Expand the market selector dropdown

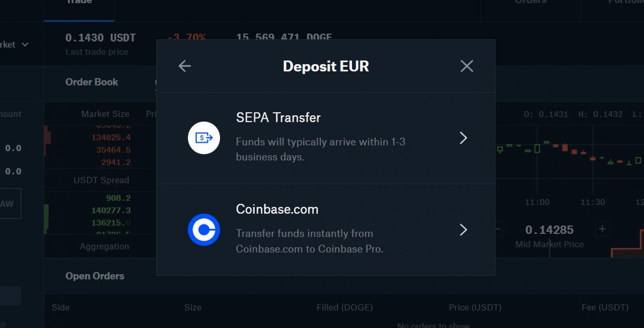click(24, 45)
